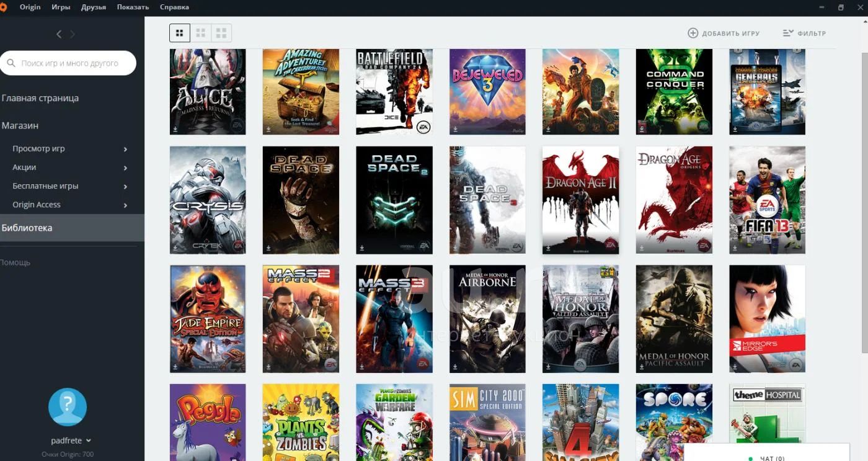
Task: Open the padfrete account dropdown
Action: 71,441
